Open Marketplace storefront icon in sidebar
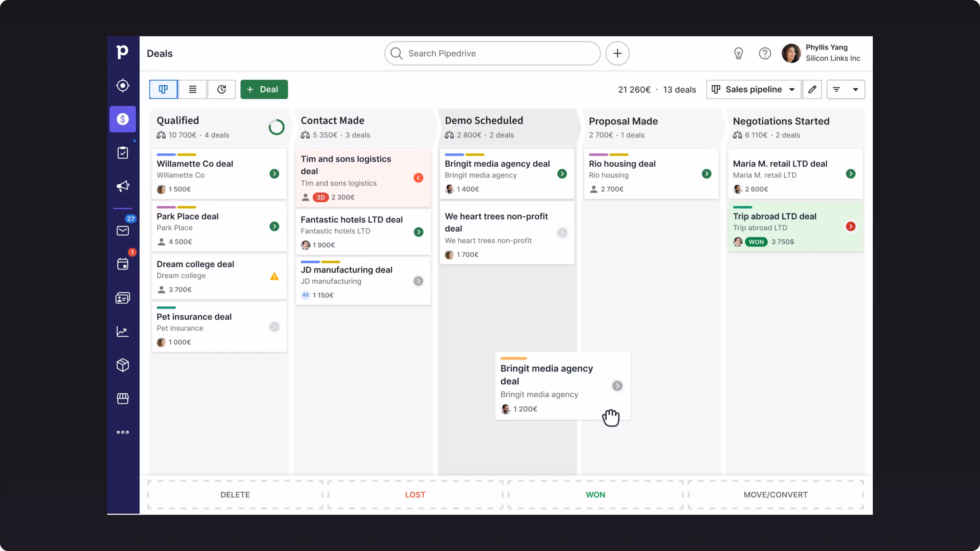The image size is (980, 551). (x=122, y=398)
